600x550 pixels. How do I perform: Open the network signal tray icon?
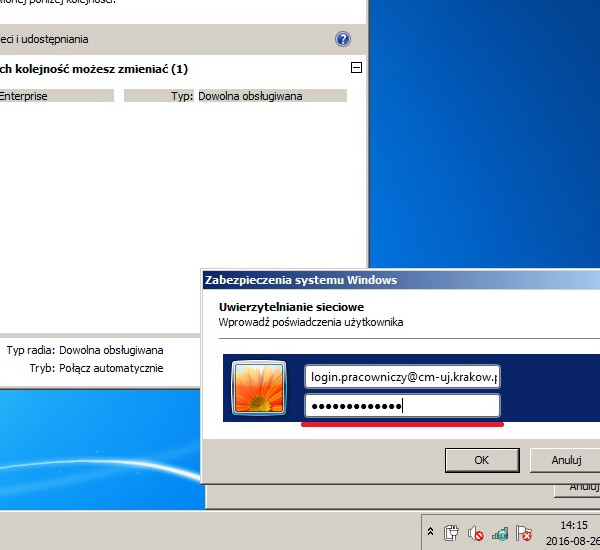[500, 533]
